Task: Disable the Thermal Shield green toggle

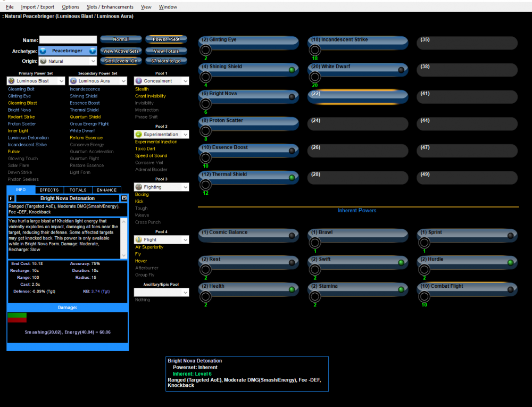Action: (x=291, y=178)
